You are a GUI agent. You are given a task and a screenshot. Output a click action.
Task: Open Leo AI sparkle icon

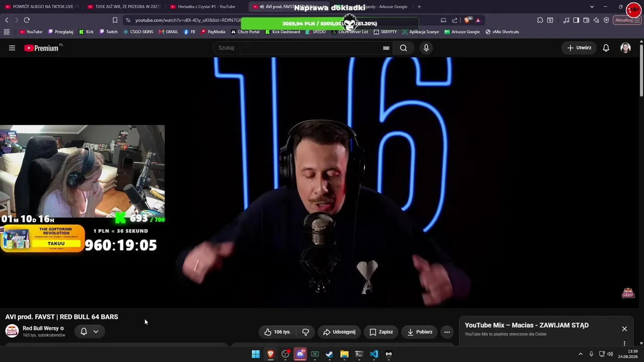[596, 20]
